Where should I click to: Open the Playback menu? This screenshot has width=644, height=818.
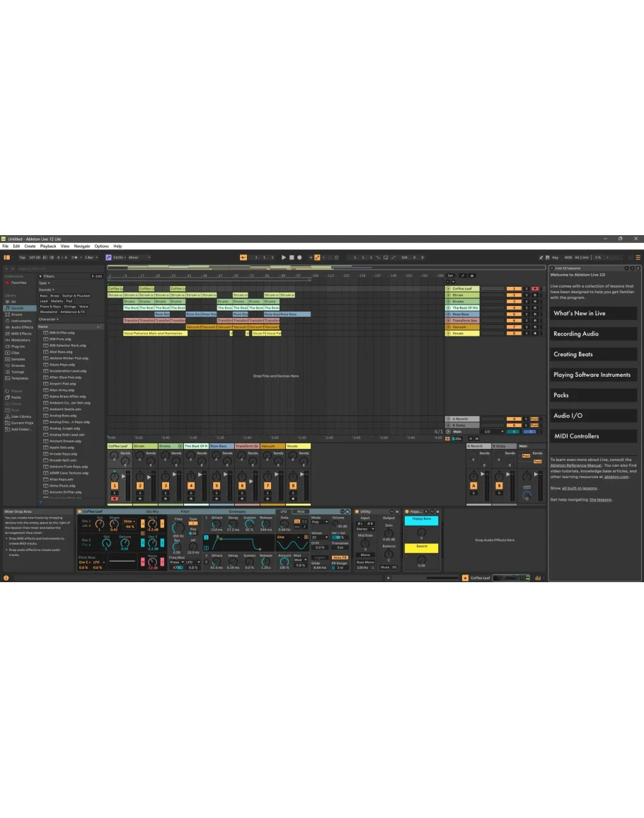point(47,246)
